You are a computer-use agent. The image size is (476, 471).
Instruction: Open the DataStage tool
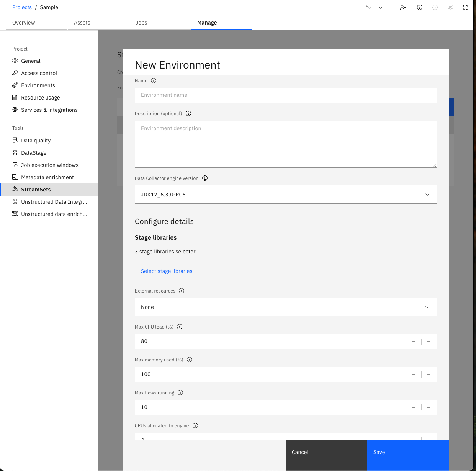pos(49,153)
